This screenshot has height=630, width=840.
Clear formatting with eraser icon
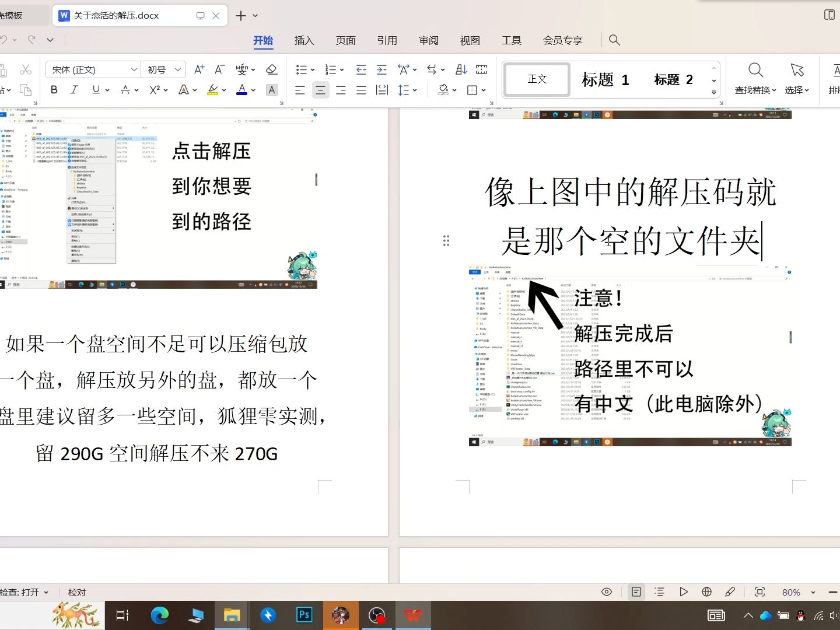click(x=271, y=69)
